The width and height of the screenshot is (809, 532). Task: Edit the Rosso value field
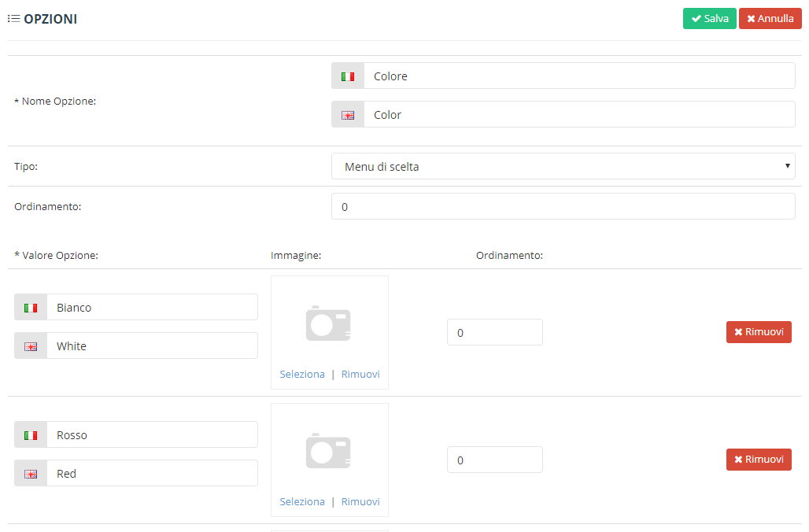(152, 434)
